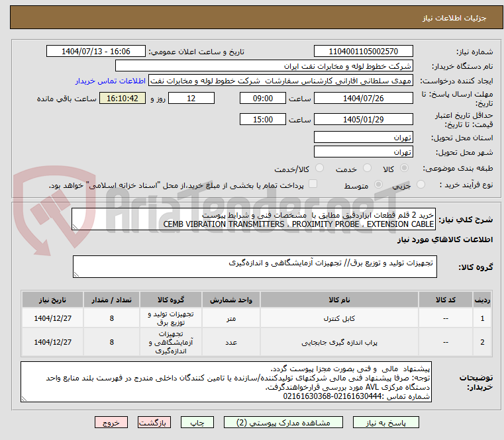Click the تجهیزات تولید و توزیع برق cell
Screen dimensions: 504x440
coord(171,318)
